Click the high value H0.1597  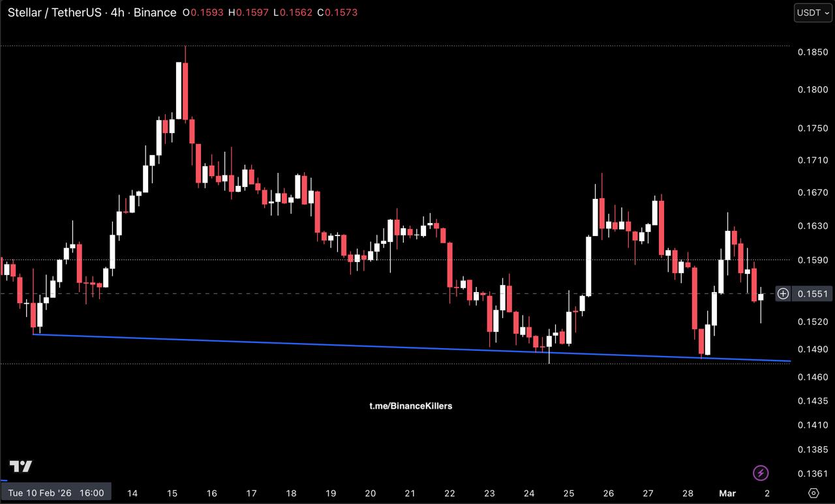point(247,12)
